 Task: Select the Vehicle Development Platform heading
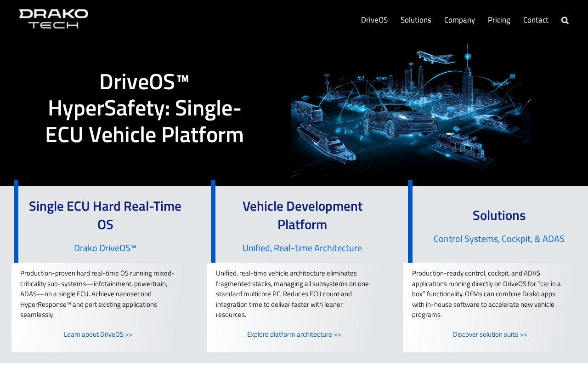coord(302,215)
